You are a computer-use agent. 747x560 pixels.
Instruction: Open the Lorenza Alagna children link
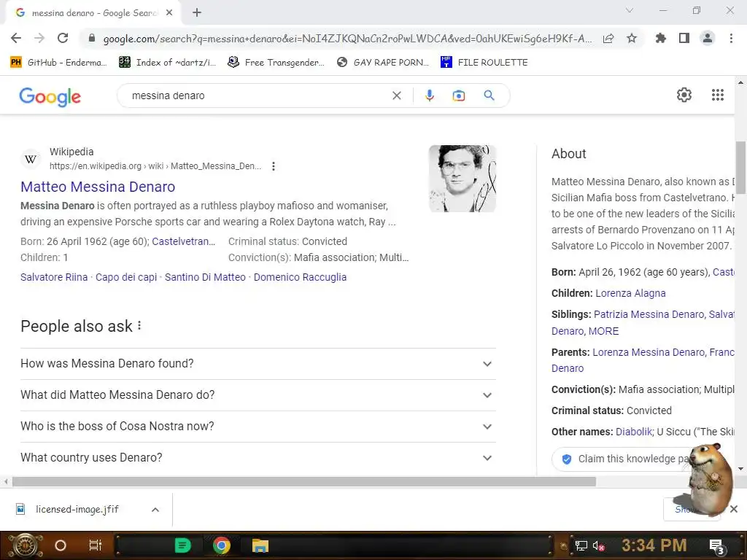point(630,293)
